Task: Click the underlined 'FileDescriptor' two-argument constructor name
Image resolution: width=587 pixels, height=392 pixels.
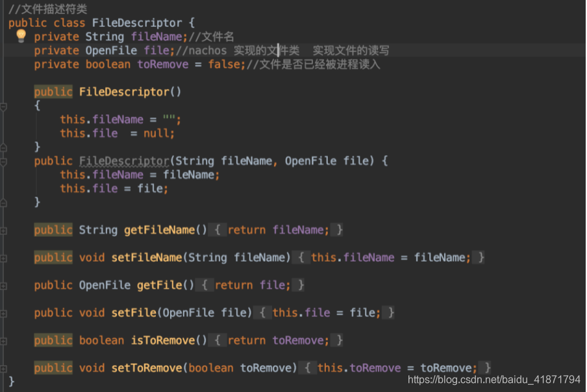Action: 124,161
